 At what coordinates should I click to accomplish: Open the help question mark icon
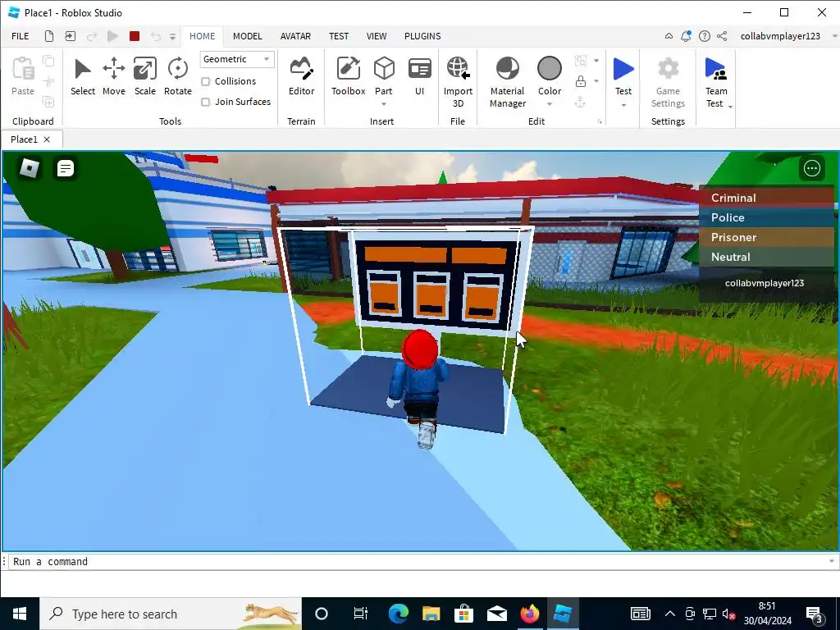(705, 36)
